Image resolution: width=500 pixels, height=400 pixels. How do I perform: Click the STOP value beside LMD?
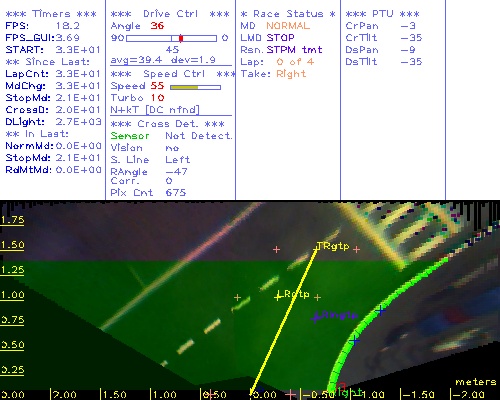click(280, 38)
